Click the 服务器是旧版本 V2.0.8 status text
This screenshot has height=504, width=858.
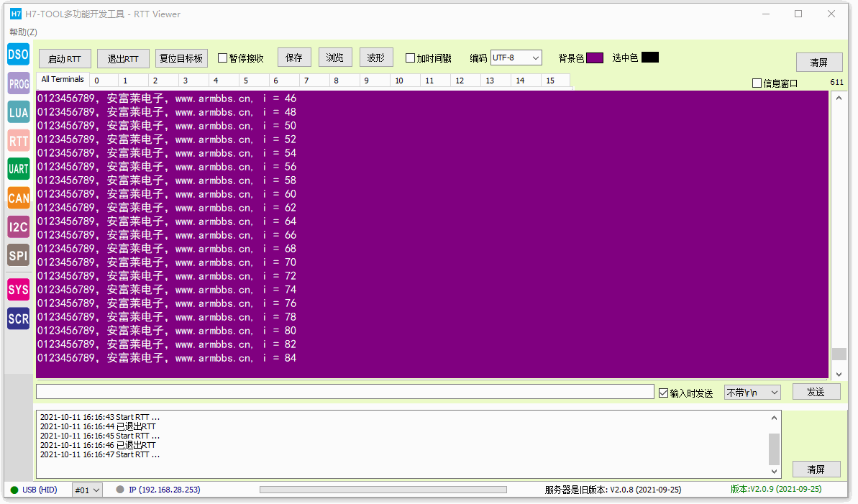click(x=613, y=490)
